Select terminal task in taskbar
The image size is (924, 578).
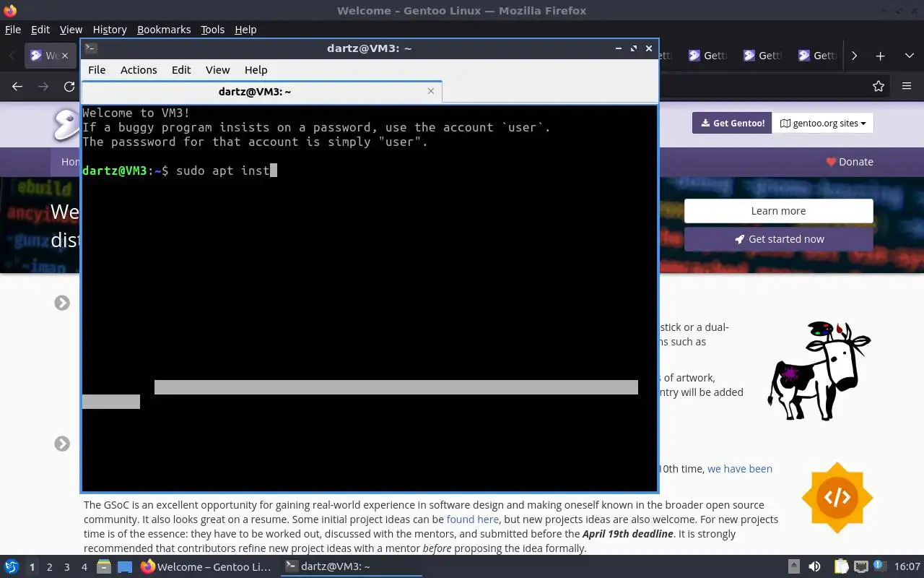351,567
